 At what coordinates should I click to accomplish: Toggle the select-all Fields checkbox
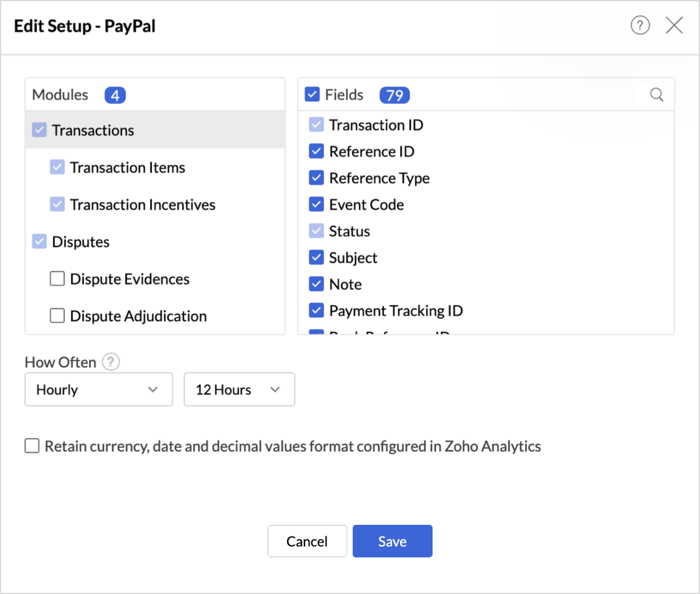tap(312, 95)
